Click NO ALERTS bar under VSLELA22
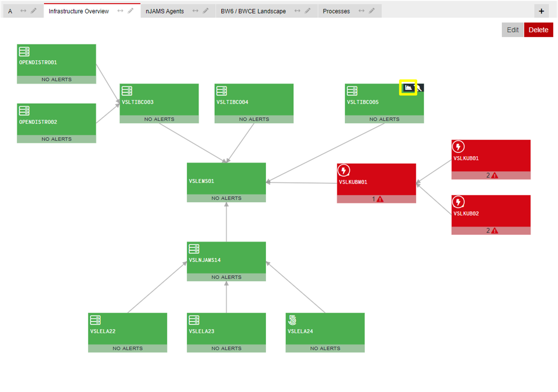Image resolution: width=558 pixels, height=392 pixels. click(128, 349)
